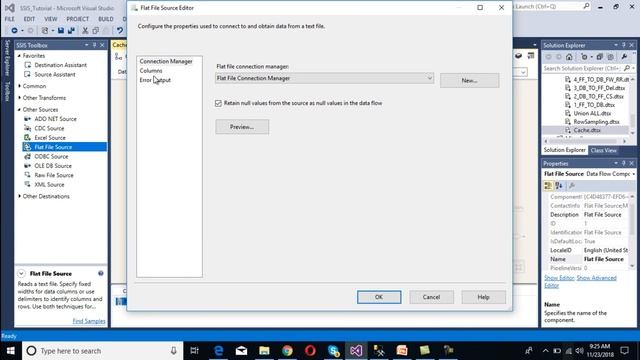The image size is (640, 360).
Task: Click Copy icon in Visual Studio toolbar
Action: pos(96,31)
